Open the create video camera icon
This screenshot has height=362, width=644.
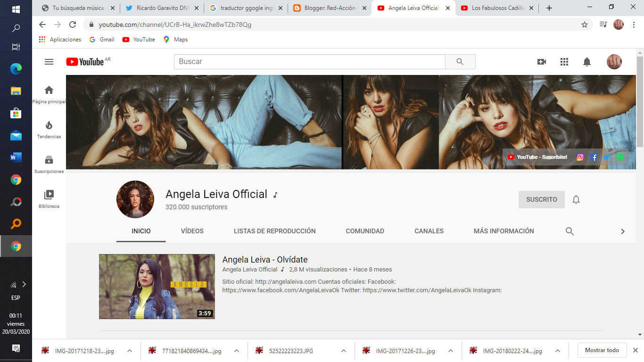[542, 62]
